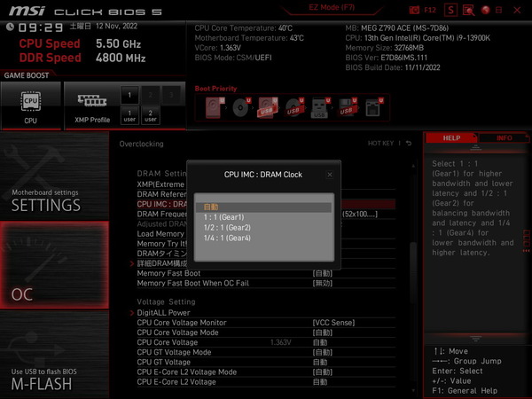Click the optical disc boot device icon
Viewport: 532px width, 399px height.
tap(241, 108)
